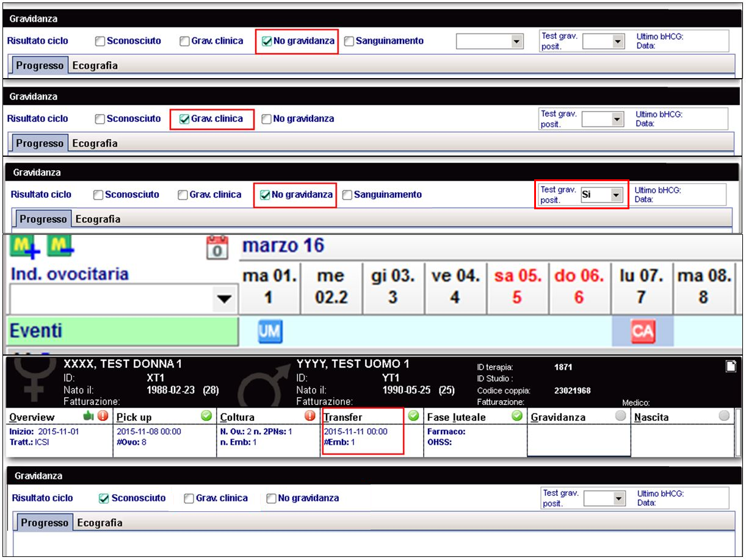Click the Transfer date 2015-11-11 00:00
Viewport: 746px width, 560px height.
[x=355, y=431]
